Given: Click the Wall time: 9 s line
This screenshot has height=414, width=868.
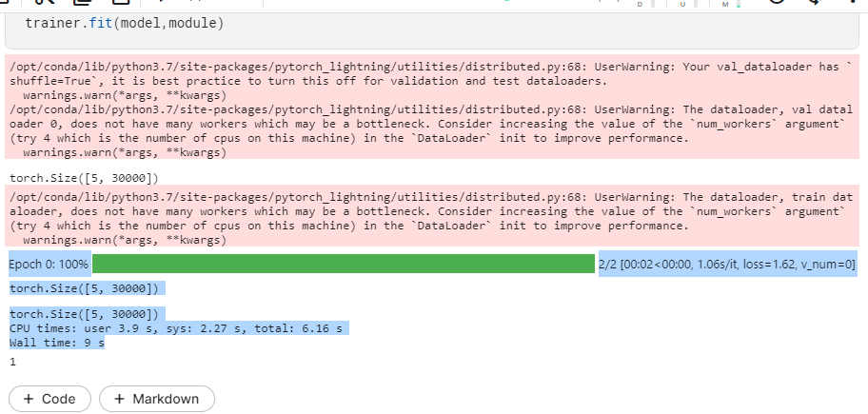Looking at the screenshot, I should pyautogui.click(x=57, y=343).
